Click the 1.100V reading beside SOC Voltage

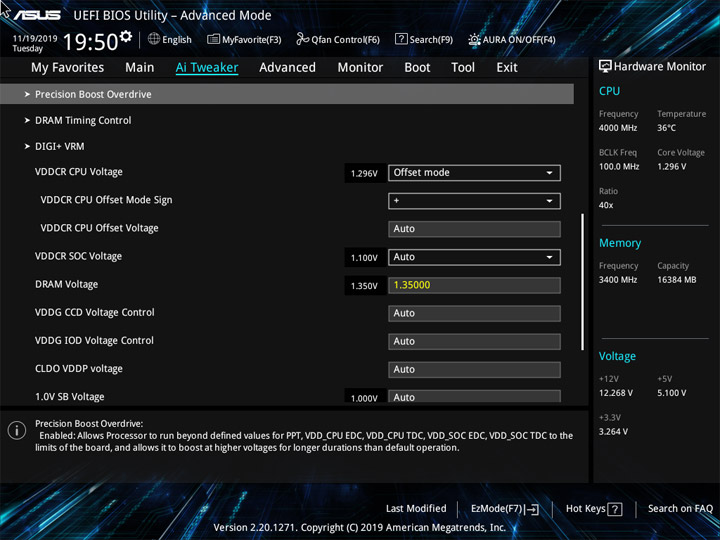[x=364, y=258]
